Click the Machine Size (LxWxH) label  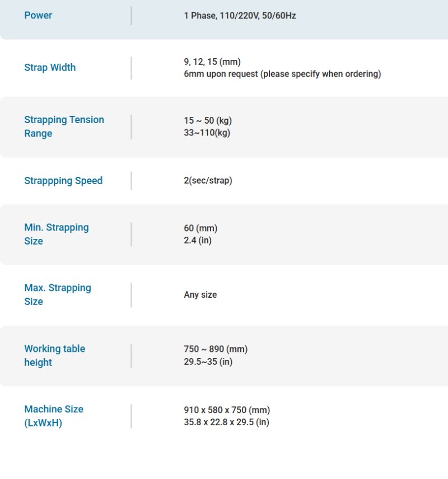[x=53, y=416]
